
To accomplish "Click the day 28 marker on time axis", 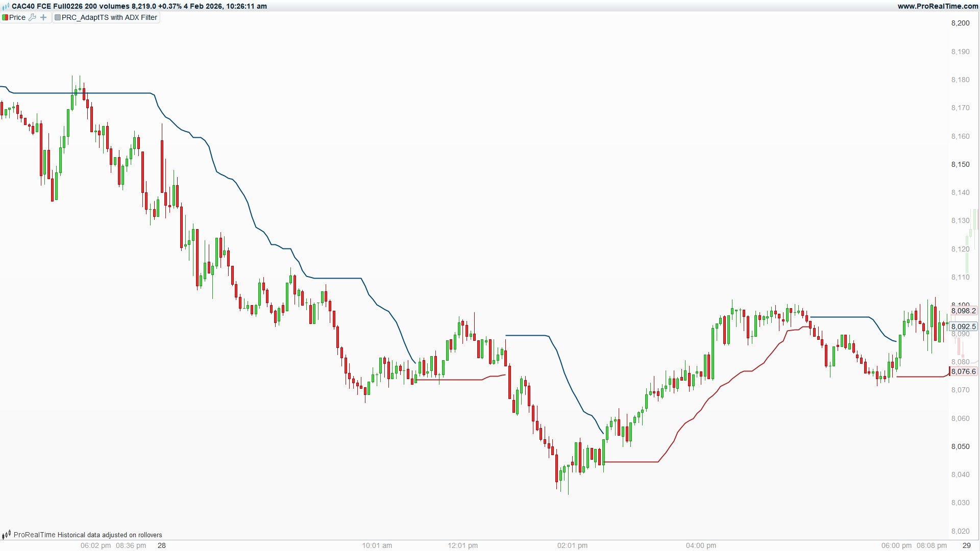I will tap(162, 545).
